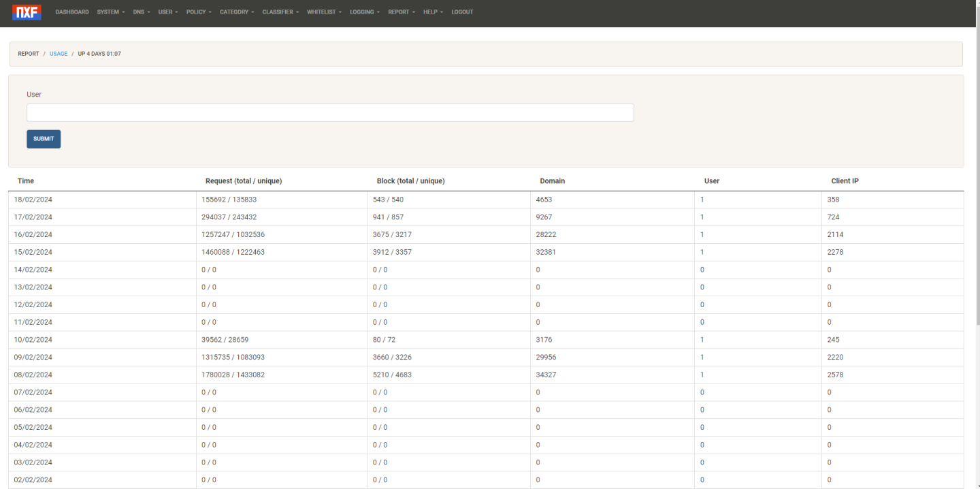Image resolution: width=980 pixels, height=489 pixels.
Task: Expand the Classifier menu
Action: coord(280,12)
